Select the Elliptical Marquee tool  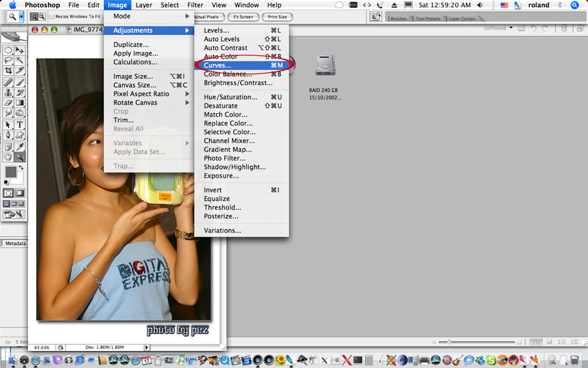pyautogui.click(x=8, y=50)
